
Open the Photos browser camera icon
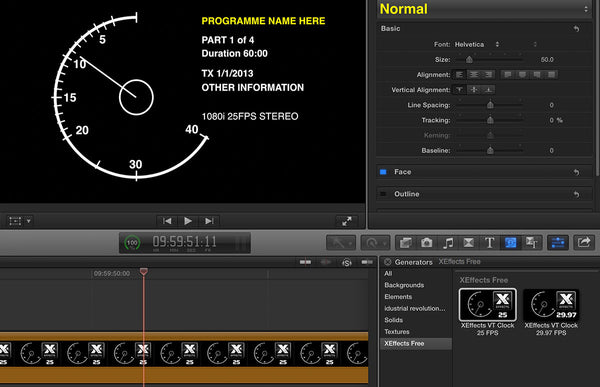(x=427, y=243)
